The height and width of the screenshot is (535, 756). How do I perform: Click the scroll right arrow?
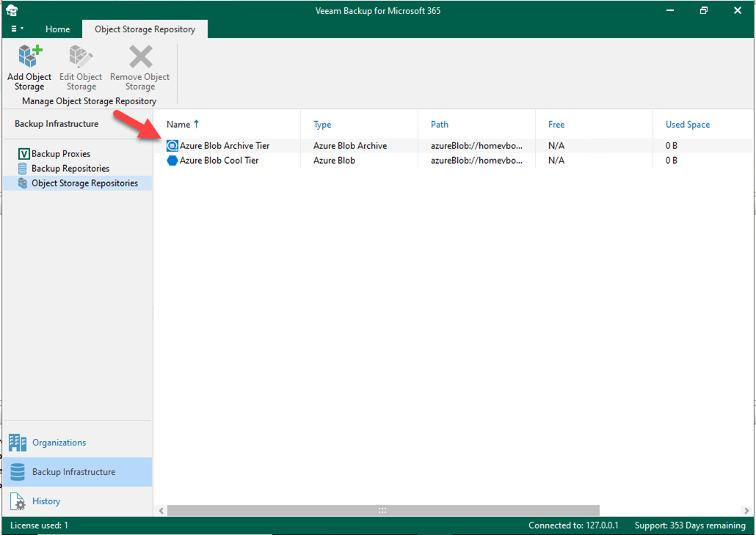[746, 511]
